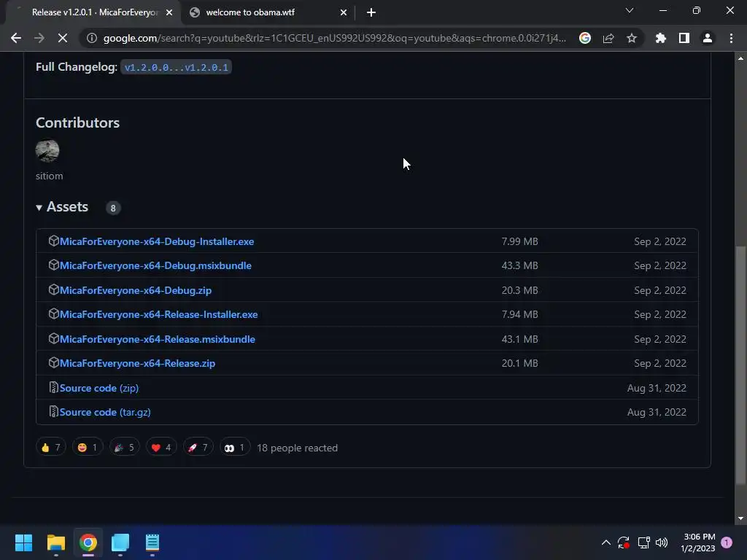Click the address bar URL field

(334, 38)
